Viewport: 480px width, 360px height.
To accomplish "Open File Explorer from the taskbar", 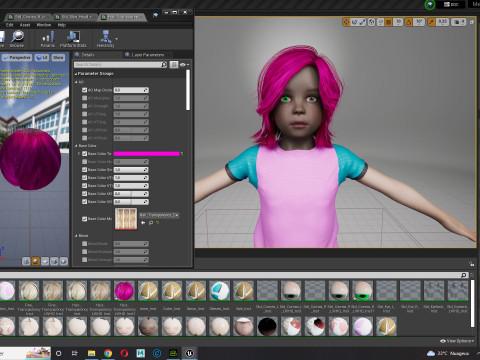I will point(91,353).
